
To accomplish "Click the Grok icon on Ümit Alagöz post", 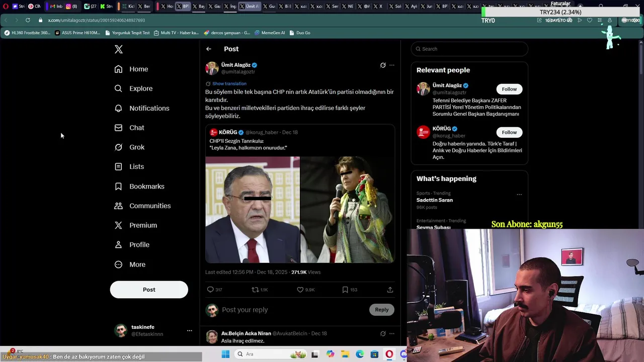I will (x=383, y=65).
